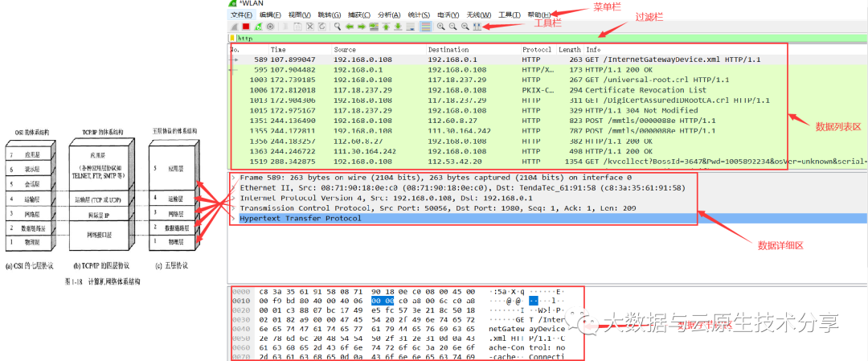Viewport: 868px width, 361px height.
Task: Select packet 1363 from 111.30.164.242
Action: [548, 150]
